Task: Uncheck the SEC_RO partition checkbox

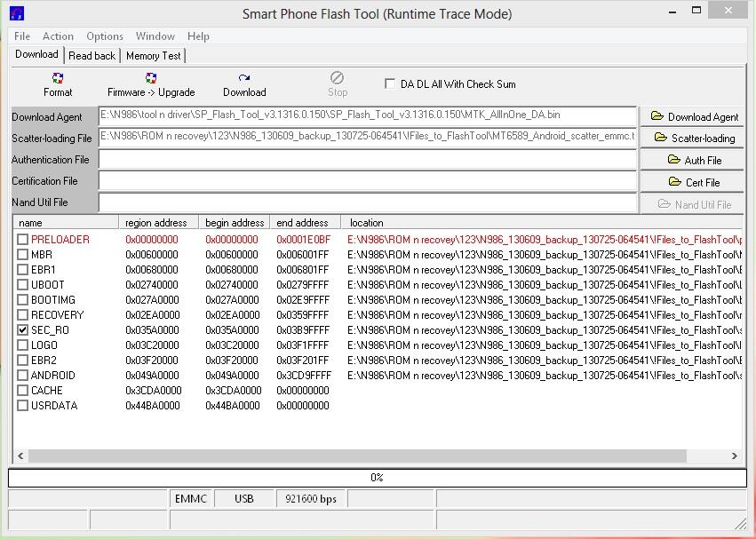Action: tap(22, 329)
